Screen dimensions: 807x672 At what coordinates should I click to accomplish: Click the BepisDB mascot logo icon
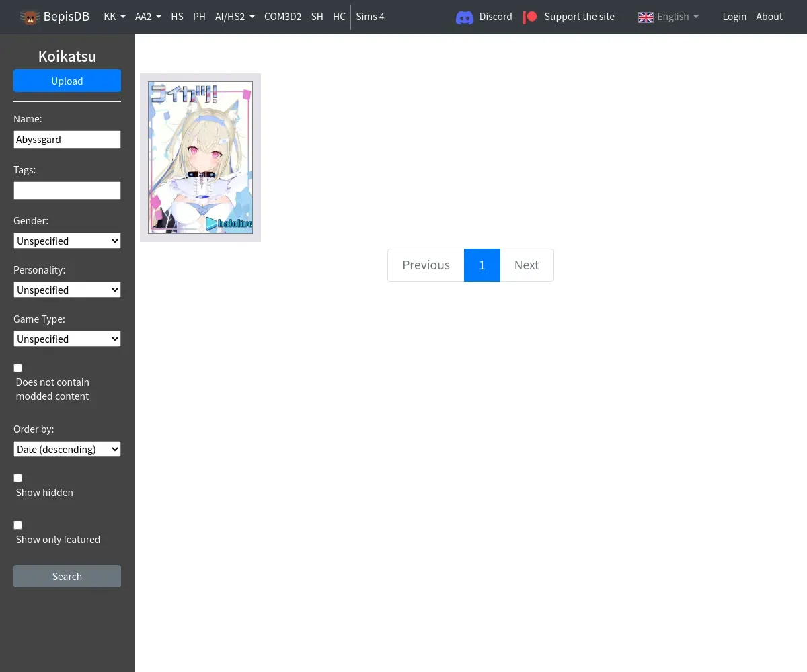coord(30,17)
